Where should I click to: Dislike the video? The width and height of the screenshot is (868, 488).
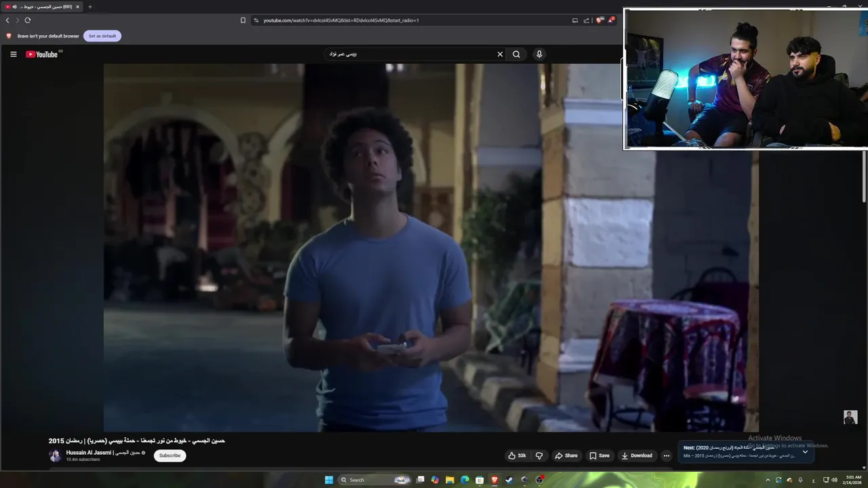click(x=539, y=455)
